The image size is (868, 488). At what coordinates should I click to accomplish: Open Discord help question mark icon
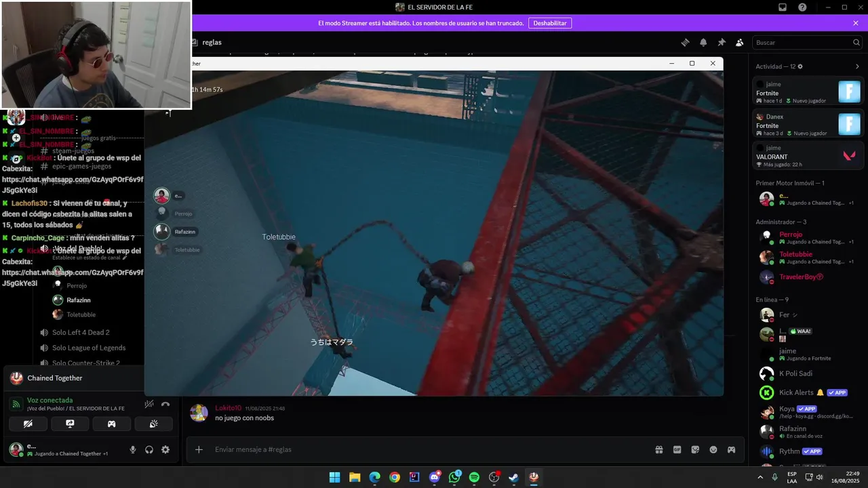[x=802, y=7]
